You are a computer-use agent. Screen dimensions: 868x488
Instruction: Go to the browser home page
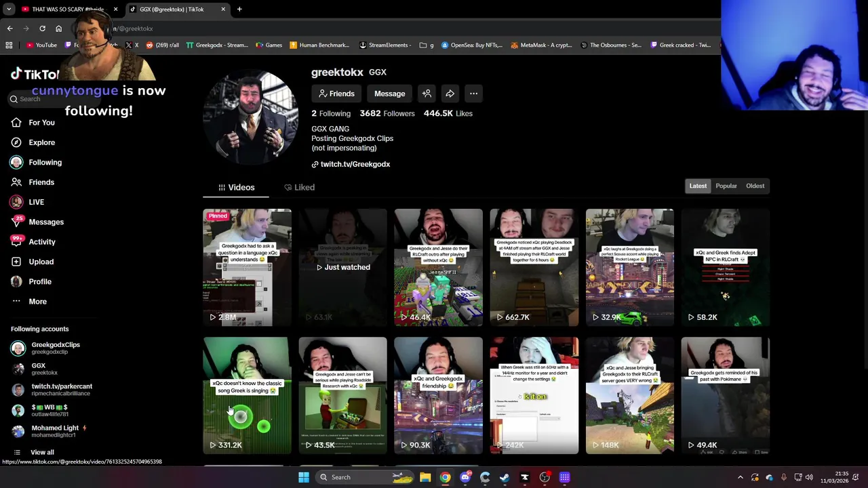(58, 28)
